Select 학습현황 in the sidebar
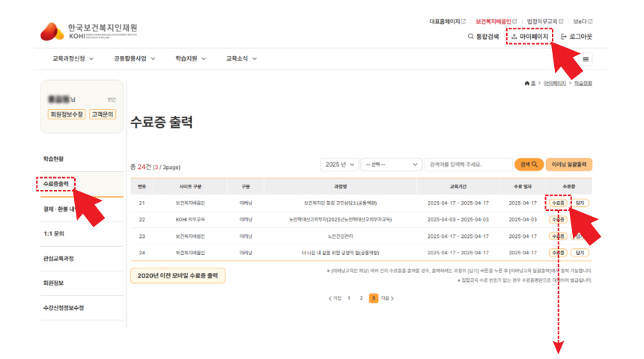644x359 pixels. (53, 159)
